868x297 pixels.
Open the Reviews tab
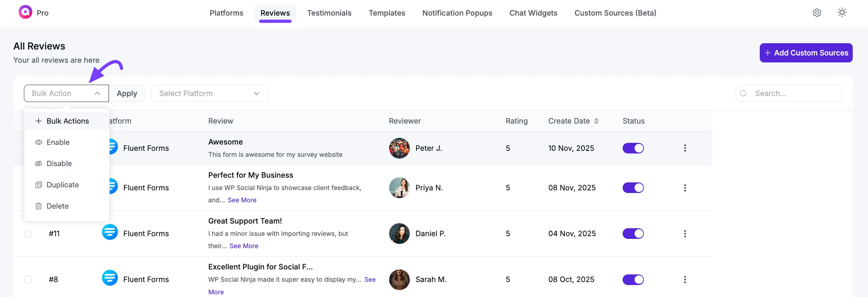coord(275,13)
